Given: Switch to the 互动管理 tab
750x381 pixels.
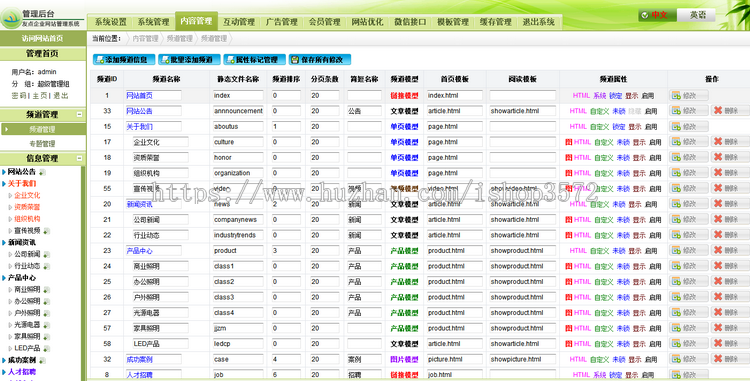Looking at the screenshot, I should pyautogui.click(x=239, y=22).
